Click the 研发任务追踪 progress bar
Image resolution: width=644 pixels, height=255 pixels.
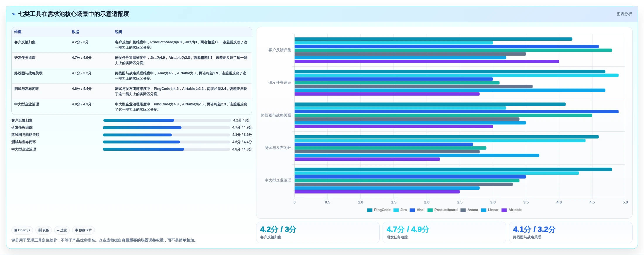(166, 128)
